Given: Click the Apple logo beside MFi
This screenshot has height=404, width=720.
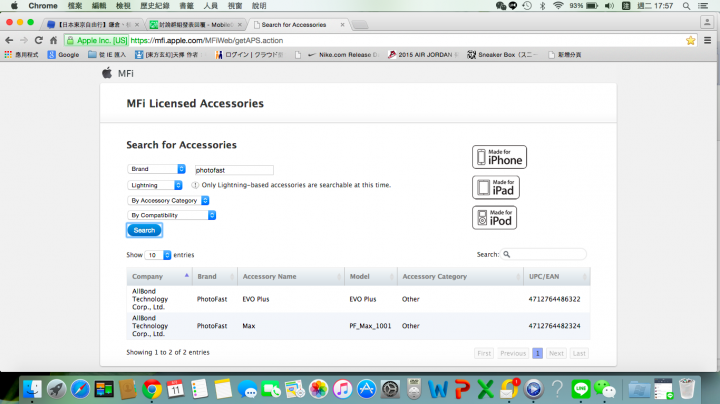Looking at the screenshot, I should [x=107, y=73].
